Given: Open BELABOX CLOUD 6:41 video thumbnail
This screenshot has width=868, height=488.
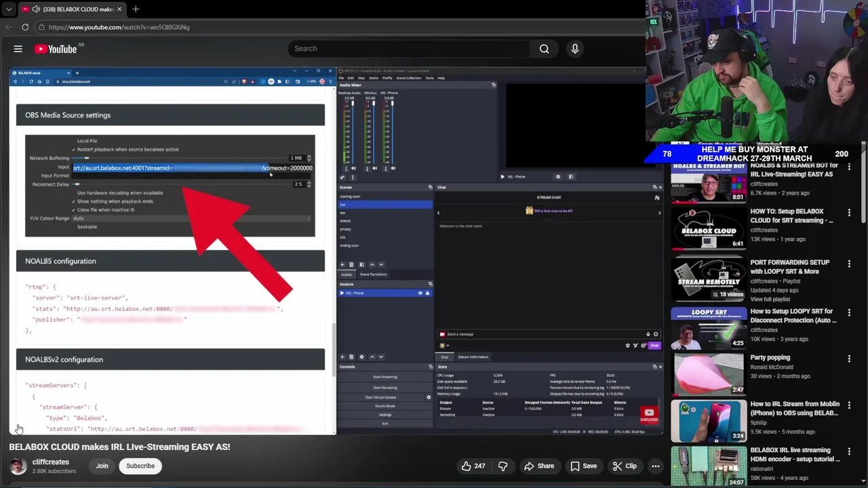Looking at the screenshot, I should click(709, 229).
